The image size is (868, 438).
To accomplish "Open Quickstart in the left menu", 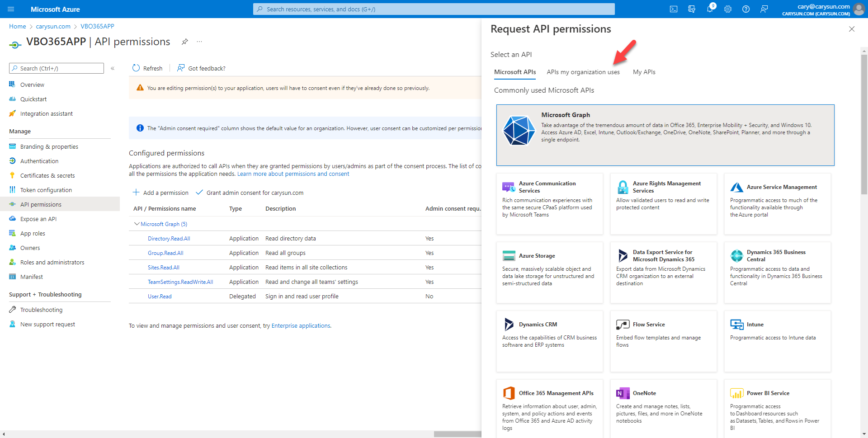I will point(33,99).
